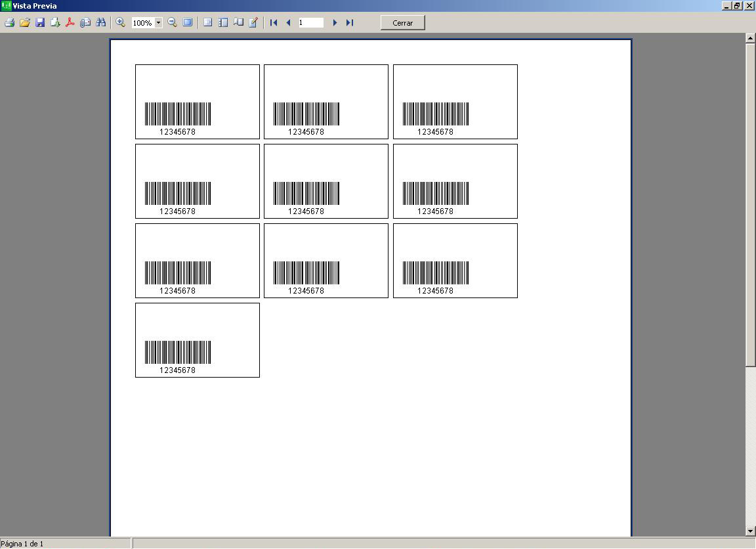Viewport: 756px width, 549px height.
Task: Click the vertical scrollbar thumb
Action: (x=750, y=204)
